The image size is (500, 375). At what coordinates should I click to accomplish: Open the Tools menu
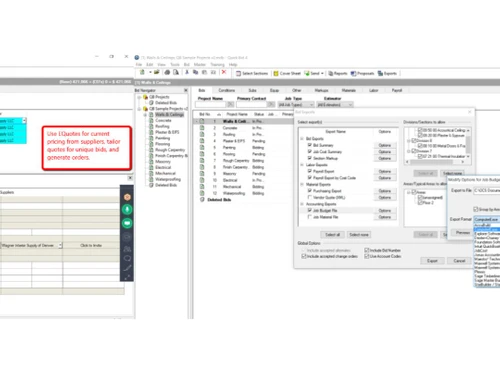coord(175,65)
